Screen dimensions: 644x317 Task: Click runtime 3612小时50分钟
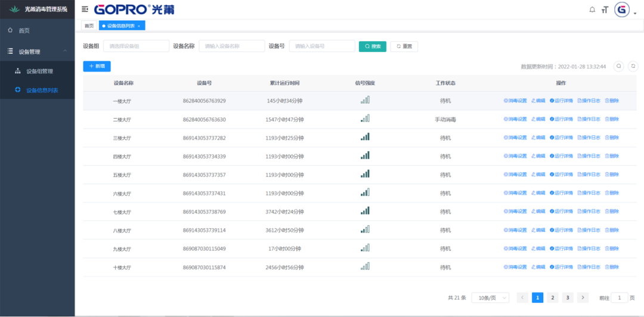click(x=284, y=231)
